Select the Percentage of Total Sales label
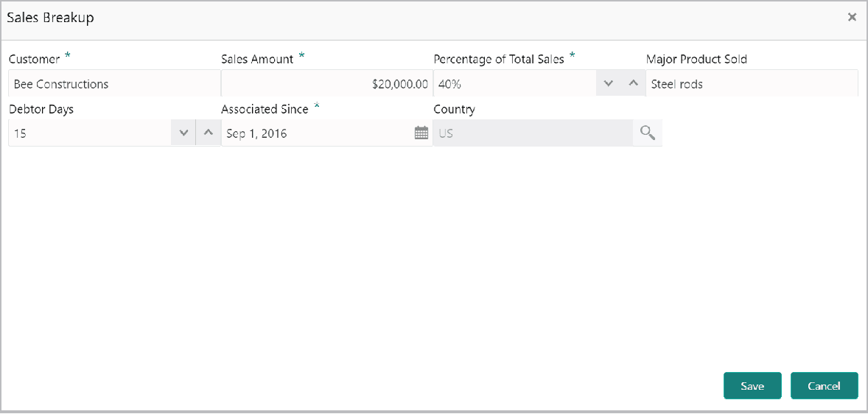The width and height of the screenshot is (868, 414). click(499, 60)
